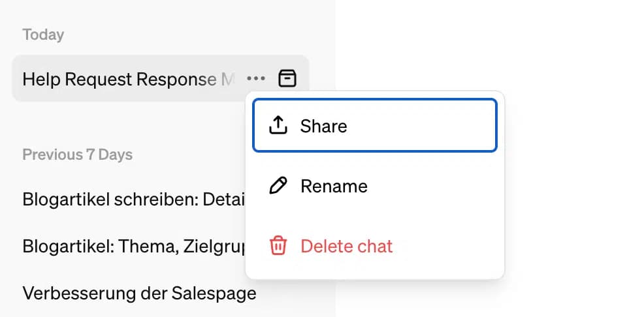Click the Today section header

43,35
